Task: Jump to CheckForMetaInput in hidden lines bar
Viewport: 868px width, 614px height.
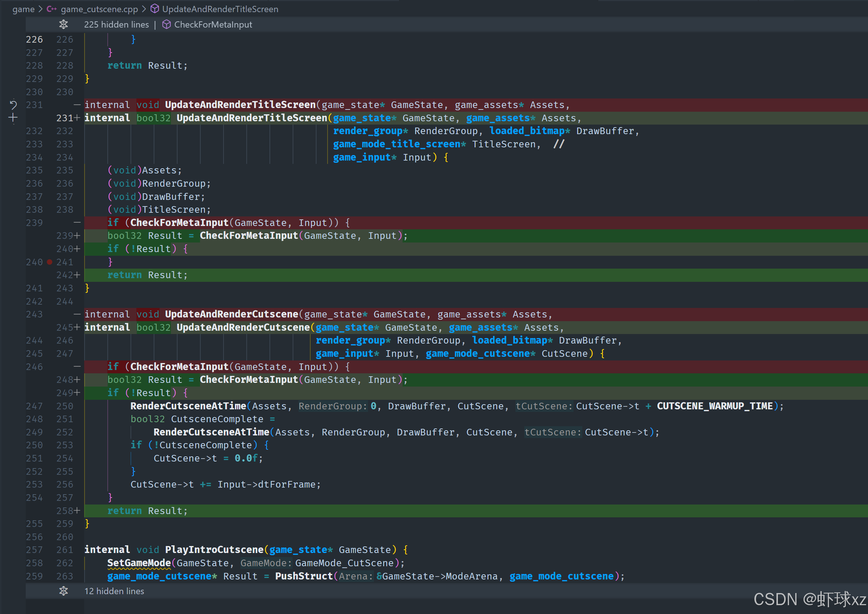Action: pyautogui.click(x=213, y=25)
